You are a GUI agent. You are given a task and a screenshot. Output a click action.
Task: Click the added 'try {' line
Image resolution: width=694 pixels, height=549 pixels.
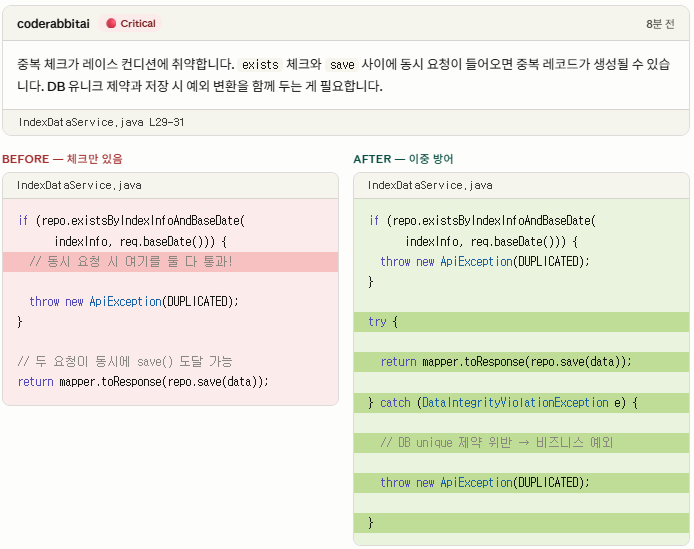(521, 322)
